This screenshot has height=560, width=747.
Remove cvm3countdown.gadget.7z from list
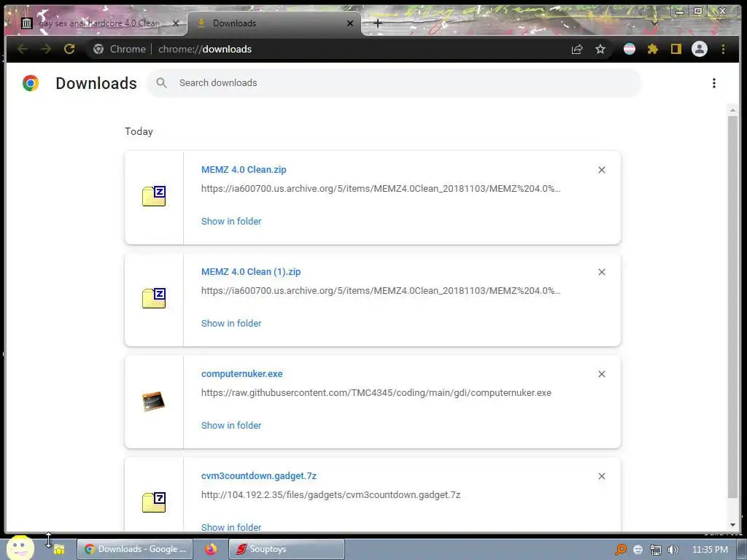click(x=602, y=476)
